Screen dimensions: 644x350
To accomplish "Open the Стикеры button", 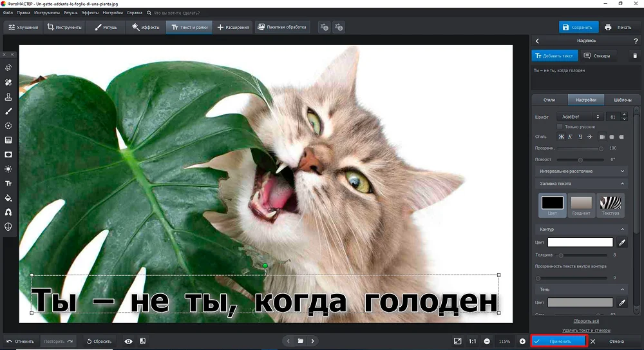I will coord(597,55).
